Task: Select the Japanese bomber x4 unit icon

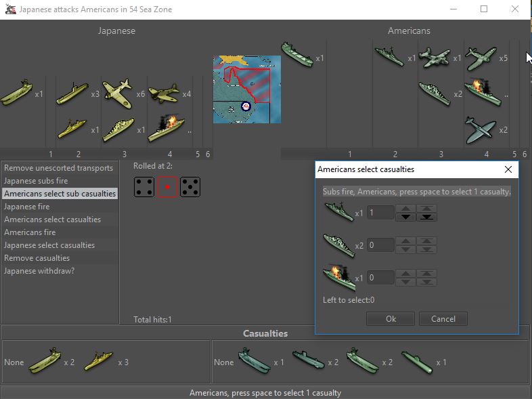Action: 163,93
